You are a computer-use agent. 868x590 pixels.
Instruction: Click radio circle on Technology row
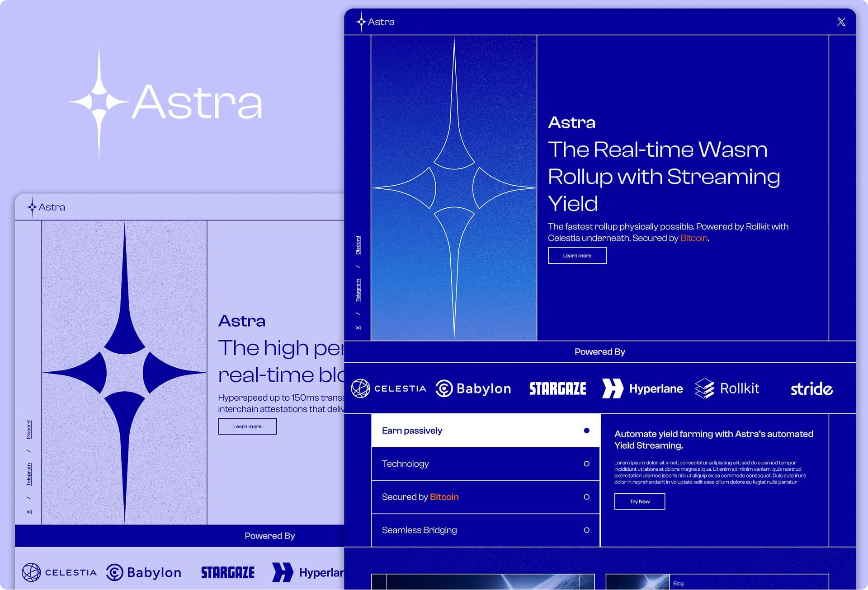click(x=586, y=464)
